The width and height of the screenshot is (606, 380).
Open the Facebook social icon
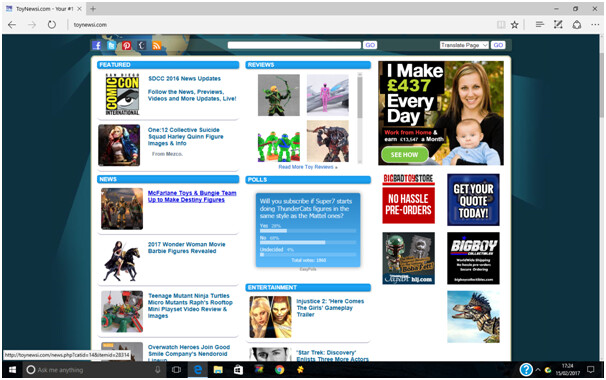[97, 45]
